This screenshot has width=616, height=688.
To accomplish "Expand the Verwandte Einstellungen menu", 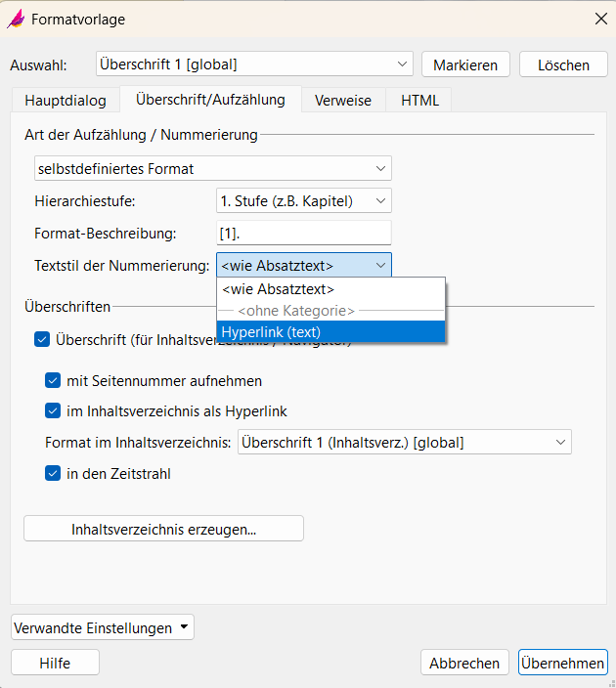I will 103,627.
